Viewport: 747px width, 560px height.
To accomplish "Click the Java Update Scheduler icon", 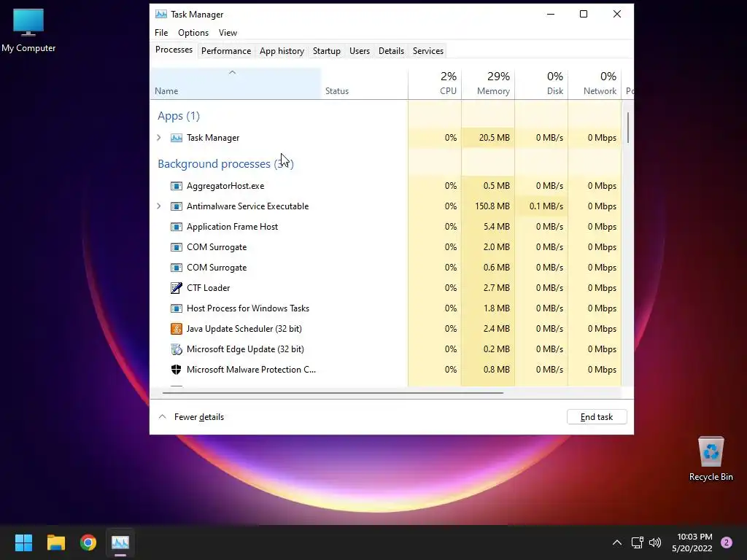I will pyautogui.click(x=177, y=329).
